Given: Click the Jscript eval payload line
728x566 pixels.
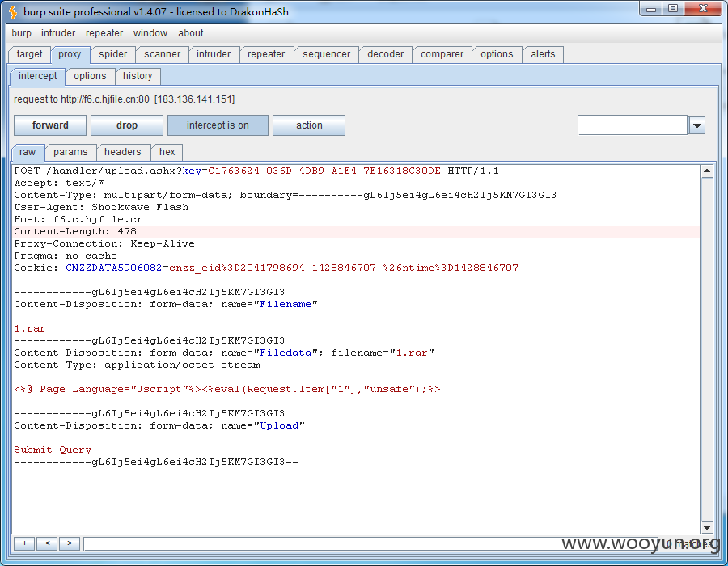Looking at the screenshot, I should click(227, 389).
